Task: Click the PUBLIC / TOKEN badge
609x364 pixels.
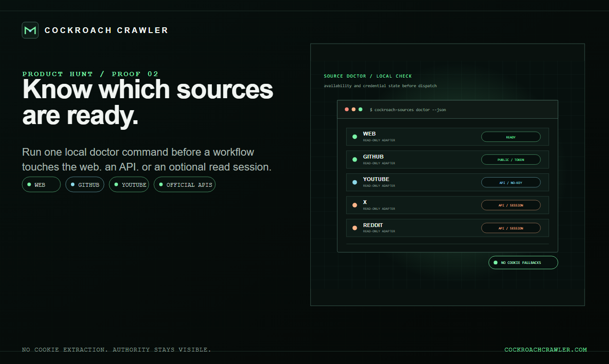Action: [511, 159]
